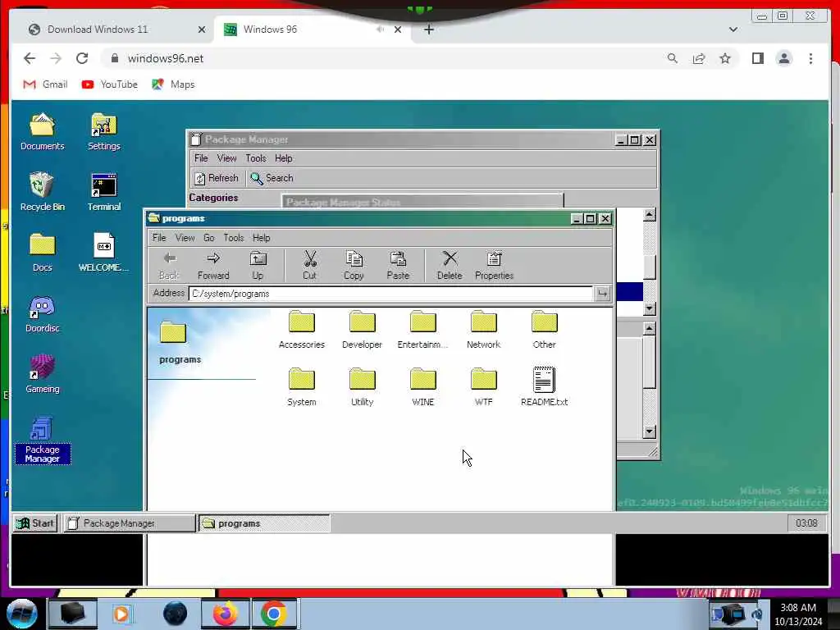Open Package Manager's View menu
The height and width of the screenshot is (630, 840).
coord(226,158)
